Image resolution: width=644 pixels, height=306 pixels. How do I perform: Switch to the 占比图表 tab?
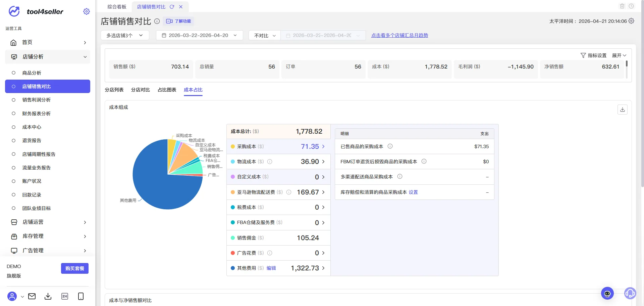167,90
